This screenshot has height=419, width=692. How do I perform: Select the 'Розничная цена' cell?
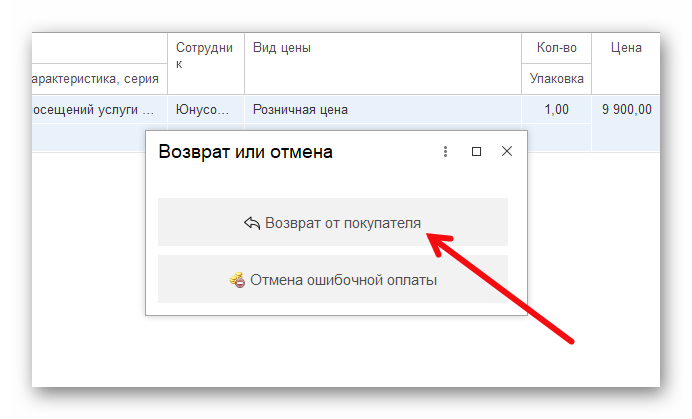click(383, 109)
